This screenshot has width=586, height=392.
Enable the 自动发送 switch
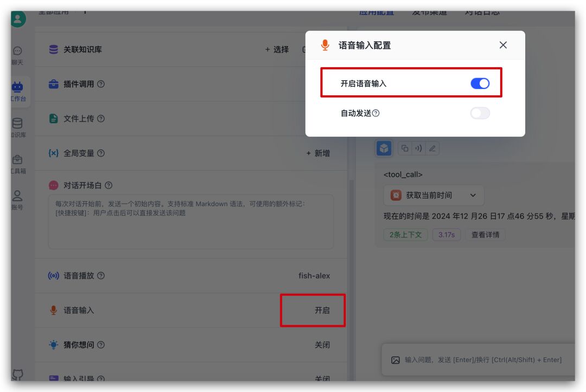[x=480, y=113]
